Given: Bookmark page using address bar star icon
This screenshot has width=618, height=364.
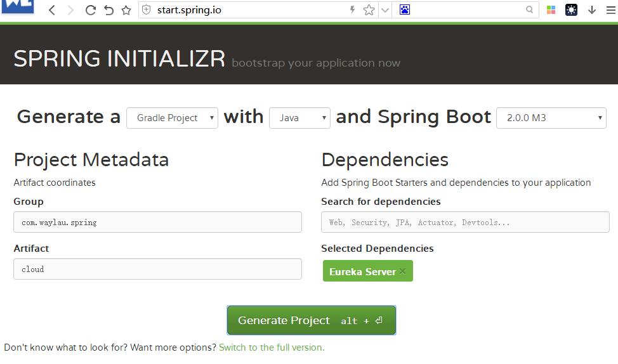Looking at the screenshot, I should pos(369,10).
